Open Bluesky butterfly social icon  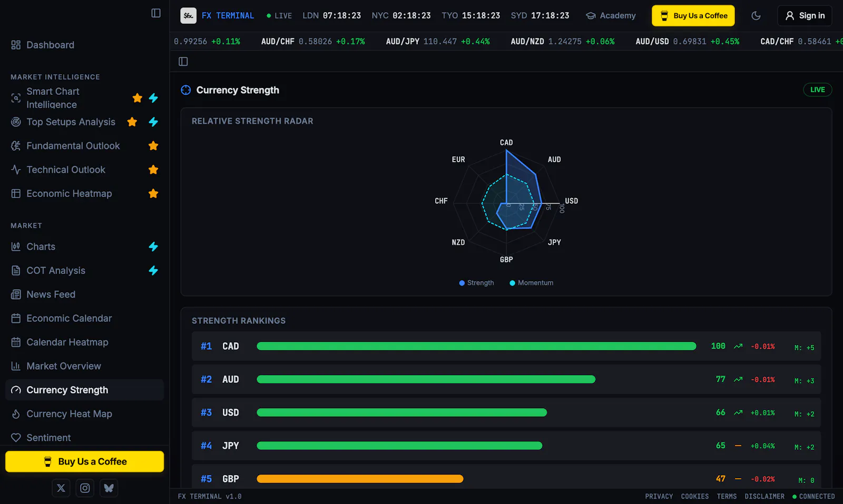[x=109, y=488]
